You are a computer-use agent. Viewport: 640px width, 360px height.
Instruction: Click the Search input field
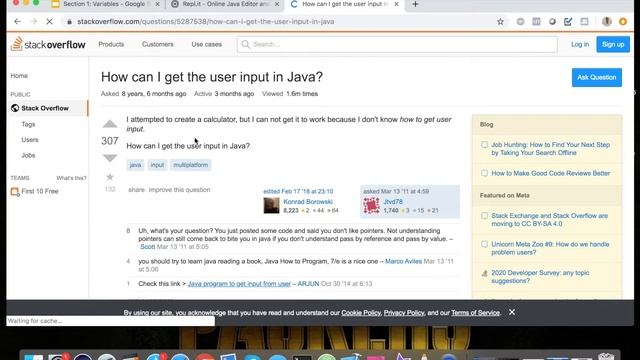[397, 44]
